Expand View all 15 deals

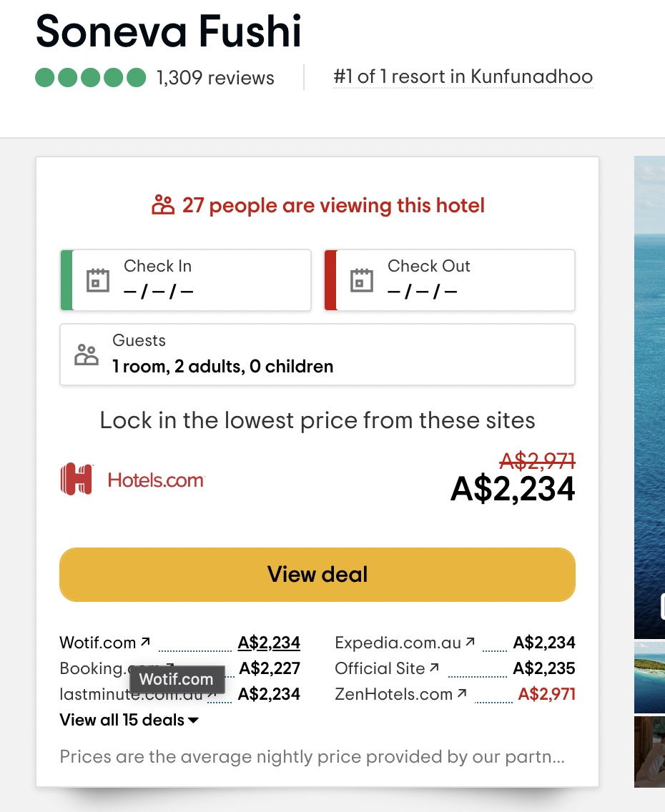(129, 720)
